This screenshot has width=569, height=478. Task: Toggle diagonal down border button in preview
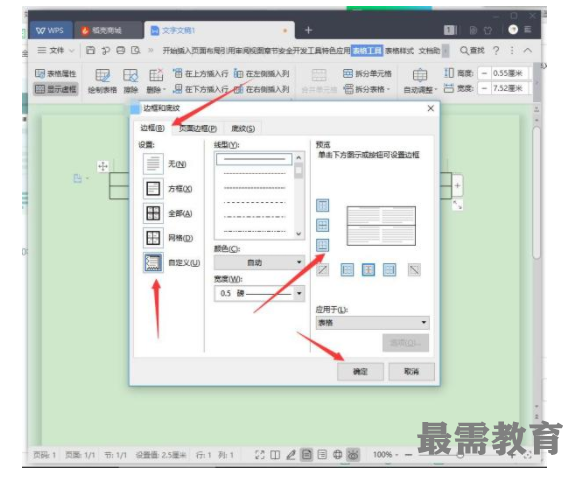tap(414, 270)
